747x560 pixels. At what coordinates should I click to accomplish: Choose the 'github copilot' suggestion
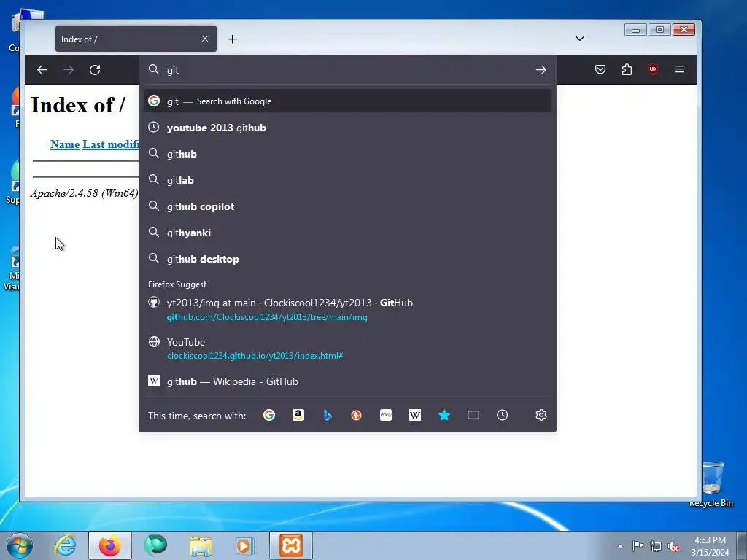pyautogui.click(x=347, y=206)
